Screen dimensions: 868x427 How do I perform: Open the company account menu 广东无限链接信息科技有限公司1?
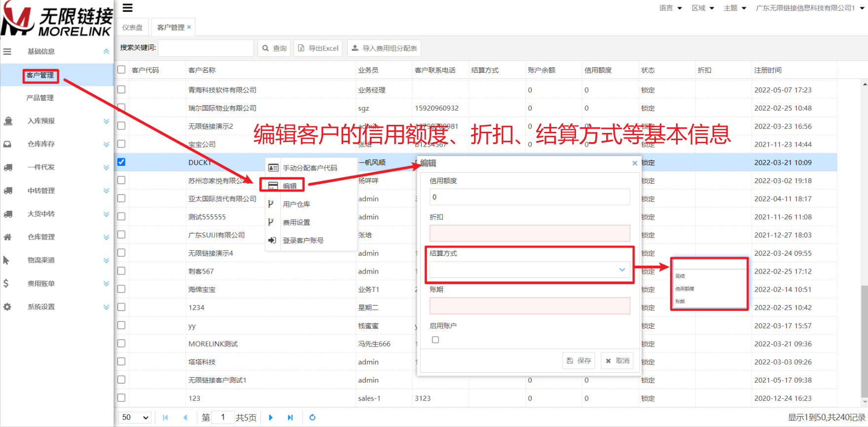tap(810, 8)
